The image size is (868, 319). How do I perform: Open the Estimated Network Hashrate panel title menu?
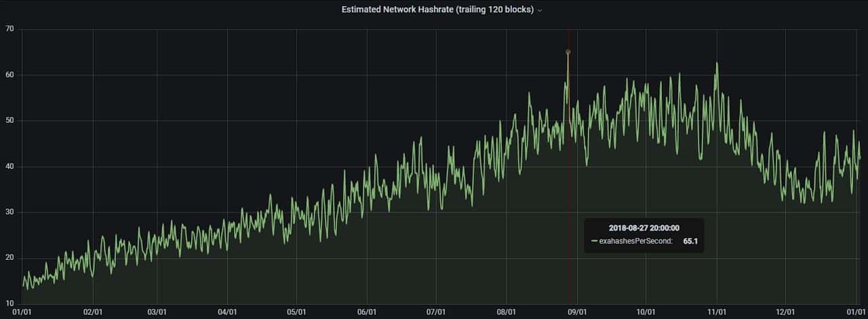point(437,10)
